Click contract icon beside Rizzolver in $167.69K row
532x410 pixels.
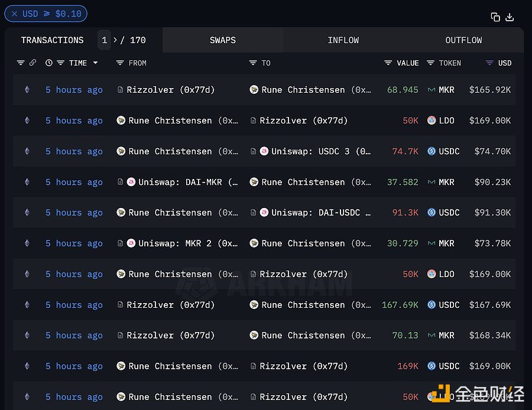tap(120, 305)
